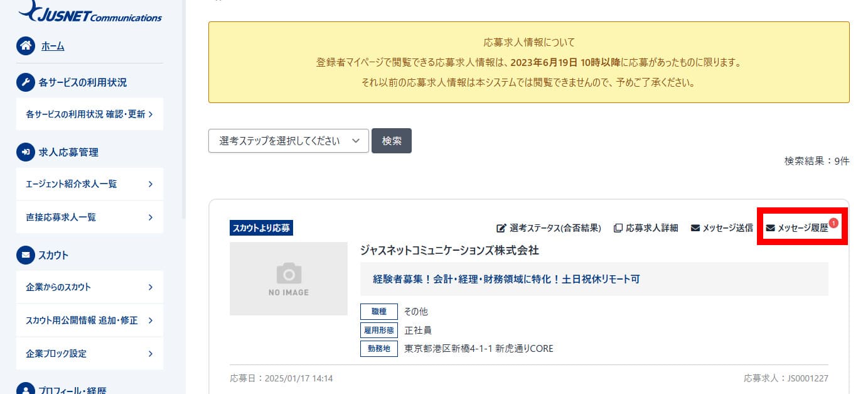Open 企業ブロック設定 menu item

click(x=90, y=353)
